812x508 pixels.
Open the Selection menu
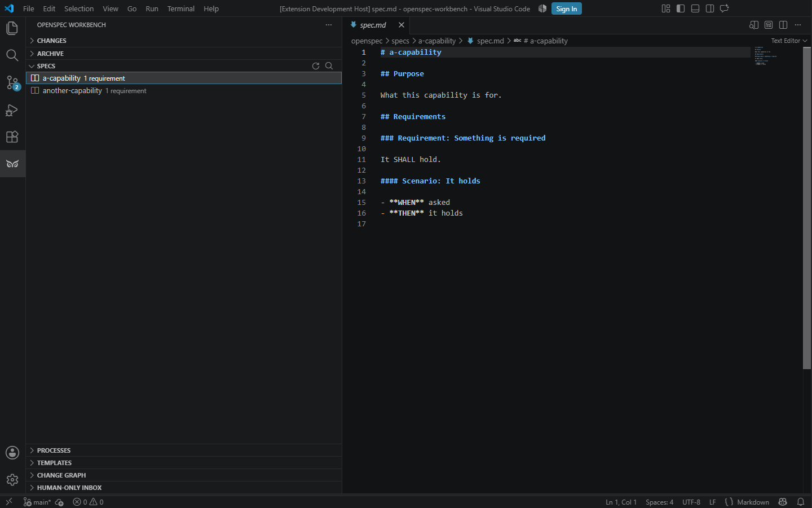79,8
